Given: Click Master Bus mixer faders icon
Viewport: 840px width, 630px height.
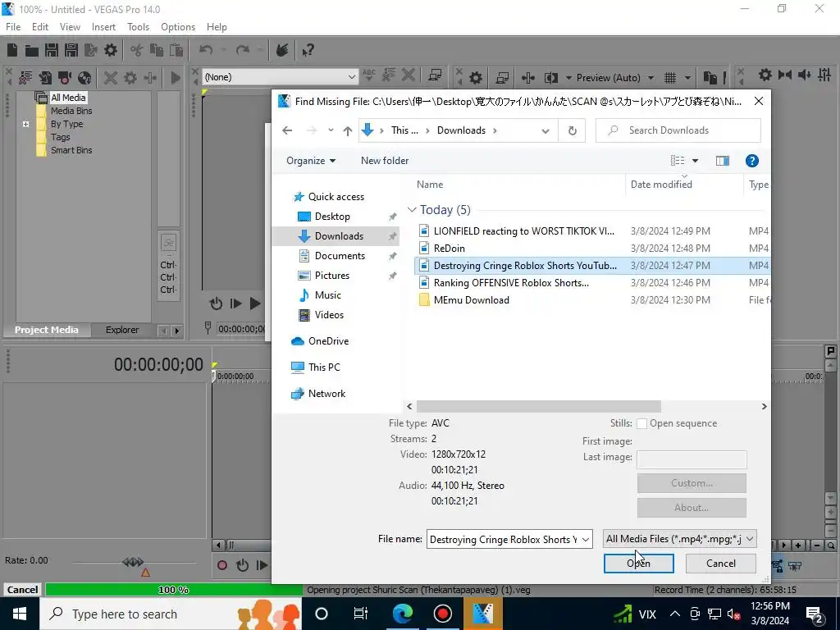Looking at the screenshot, I should [825, 75].
